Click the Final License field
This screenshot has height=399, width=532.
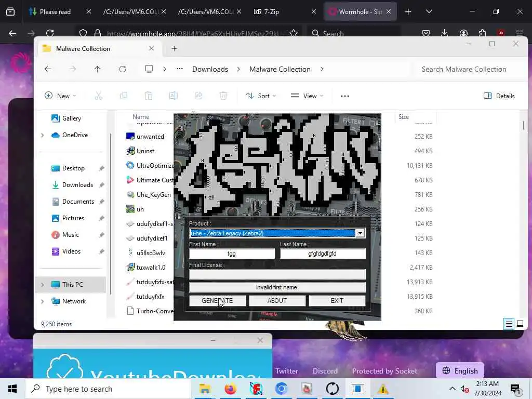[277, 274]
